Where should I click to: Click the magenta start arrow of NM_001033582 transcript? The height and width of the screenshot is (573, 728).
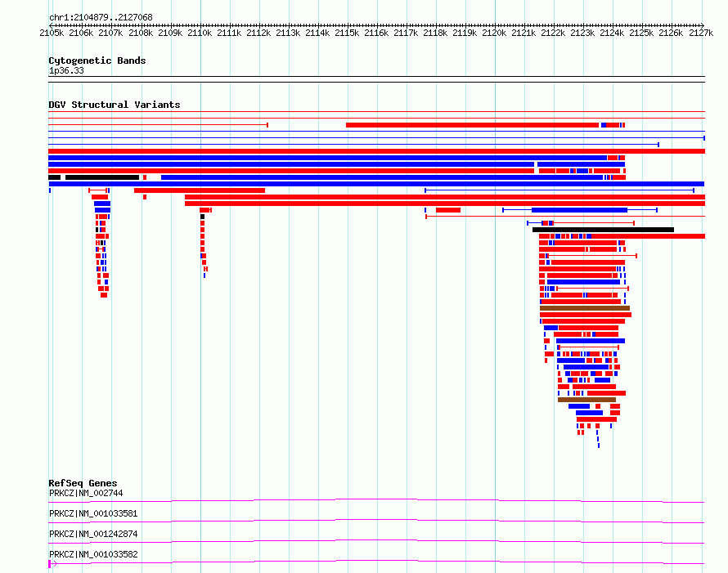tap(52, 564)
